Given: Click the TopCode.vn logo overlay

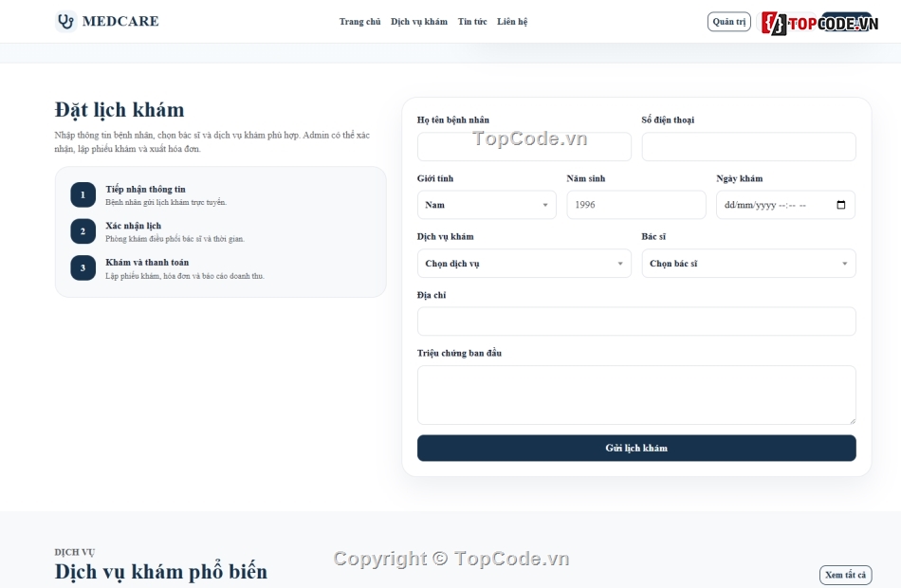Looking at the screenshot, I should pyautogui.click(x=820, y=23).
